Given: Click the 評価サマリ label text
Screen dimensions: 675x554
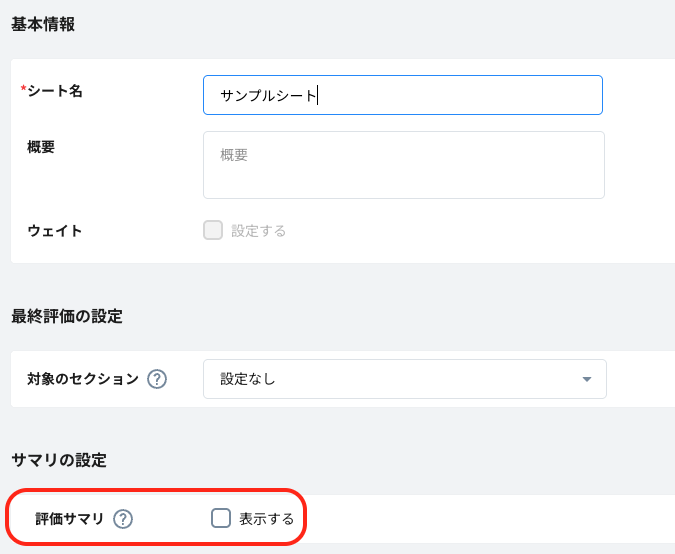Looking at the screenshot, I should point(70,518).
